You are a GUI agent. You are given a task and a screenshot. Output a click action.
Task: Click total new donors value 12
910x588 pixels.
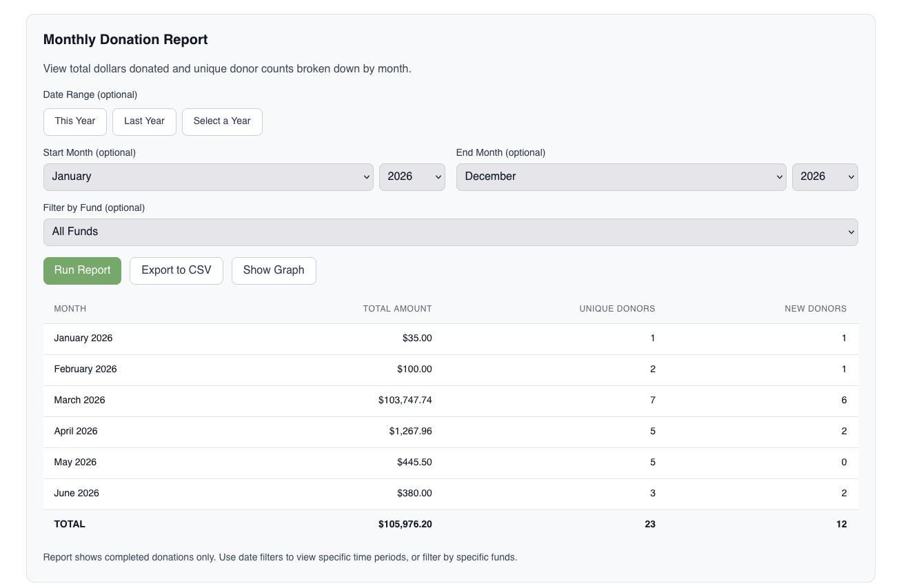pos(841,525)
